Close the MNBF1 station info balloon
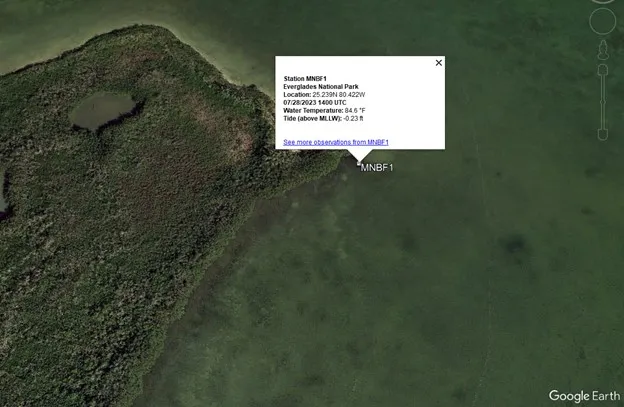Viewport: 624px width, 407px height. pyautogui.click(x=439, y=63)
